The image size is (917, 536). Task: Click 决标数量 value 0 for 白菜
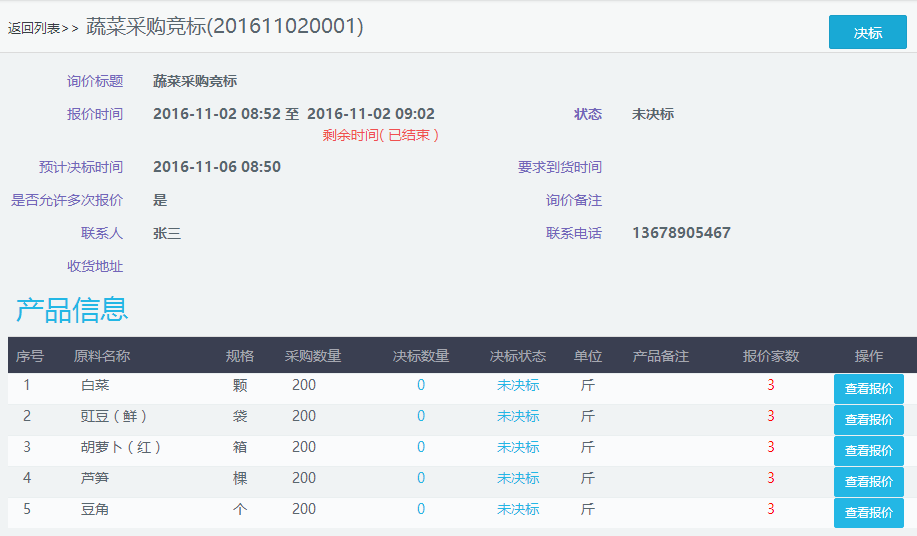point(421,386)
